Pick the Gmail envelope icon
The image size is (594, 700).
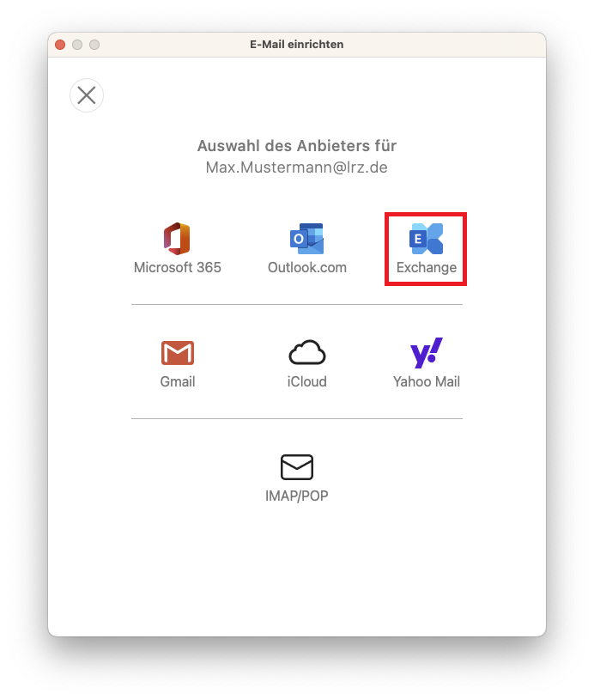[x=178, y=353]
